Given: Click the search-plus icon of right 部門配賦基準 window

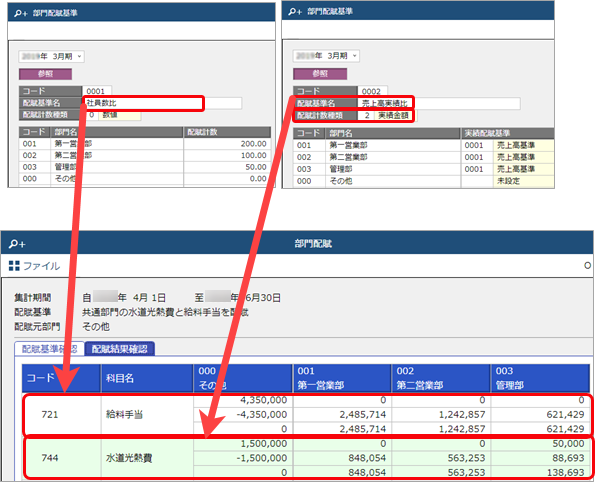Looking at the screenshot, I should 295,12.
